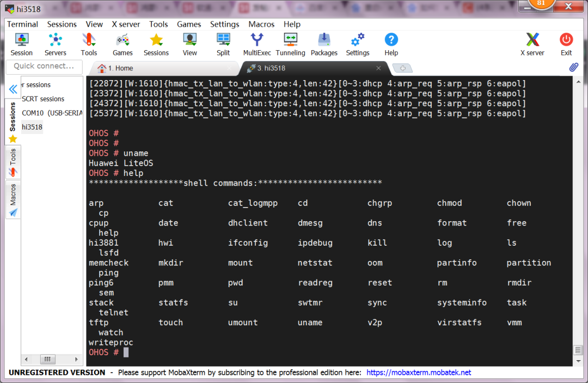588x383 pixels.
Task: Select the User sessions tree item
Action: point(36,85)
